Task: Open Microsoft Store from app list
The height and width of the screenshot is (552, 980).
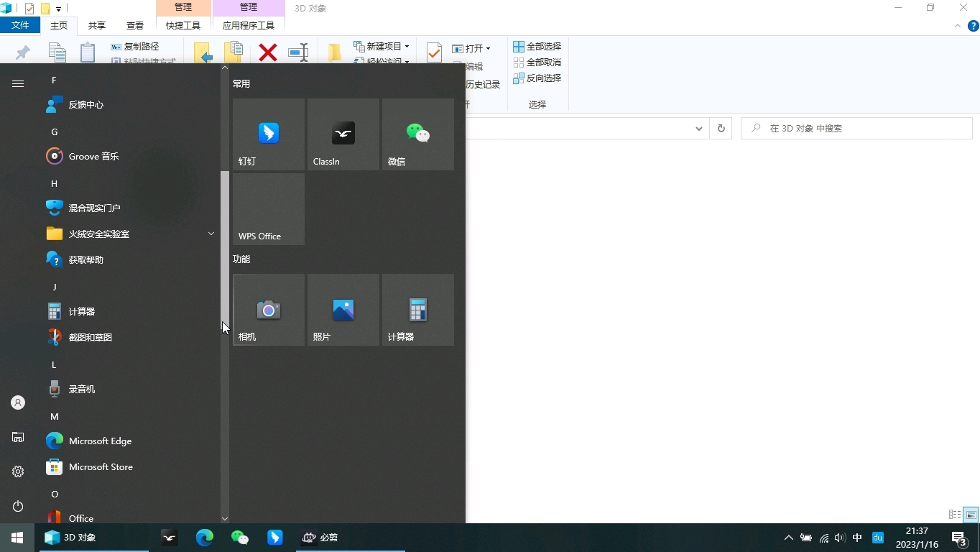Action: [129, 466]
